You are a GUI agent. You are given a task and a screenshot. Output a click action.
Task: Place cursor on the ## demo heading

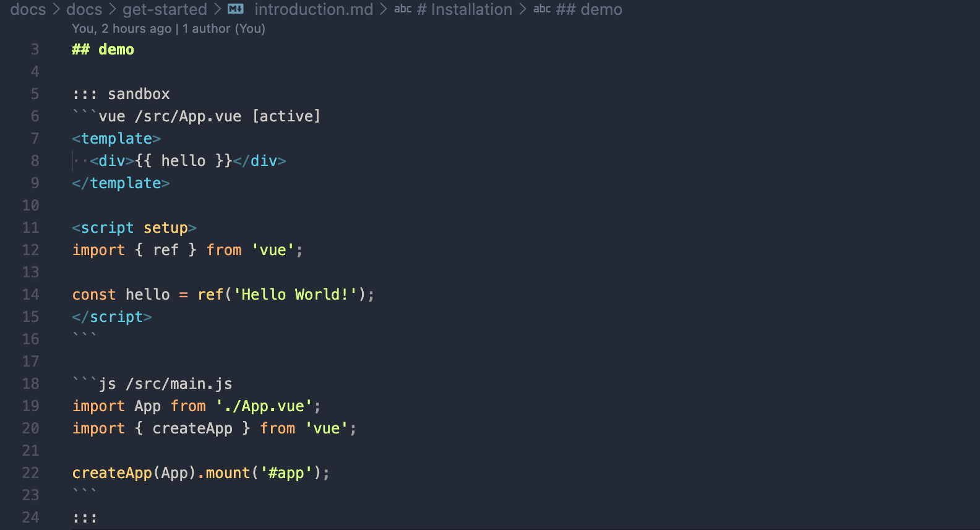point(103,50)
